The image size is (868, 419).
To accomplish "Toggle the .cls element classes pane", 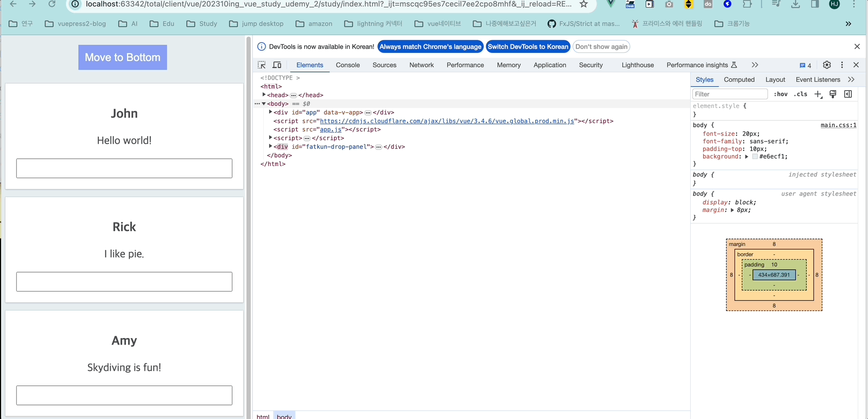I will click(x=800, y=94).
